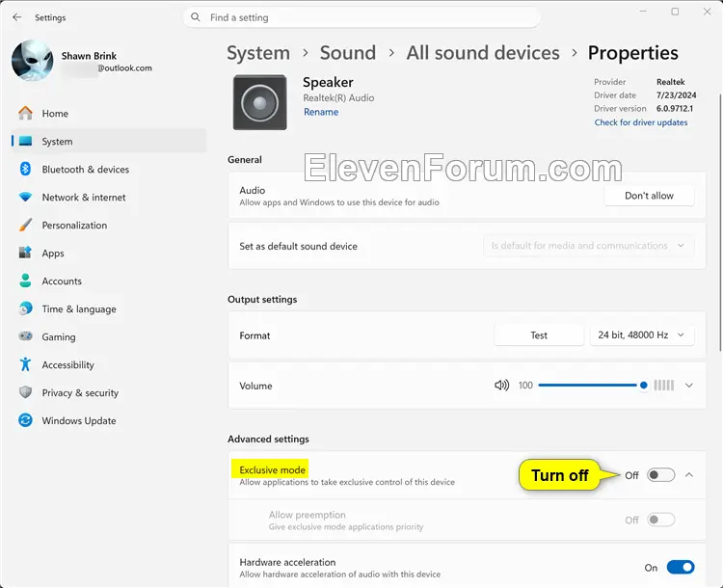Open Time & language settings

point(109,309)
